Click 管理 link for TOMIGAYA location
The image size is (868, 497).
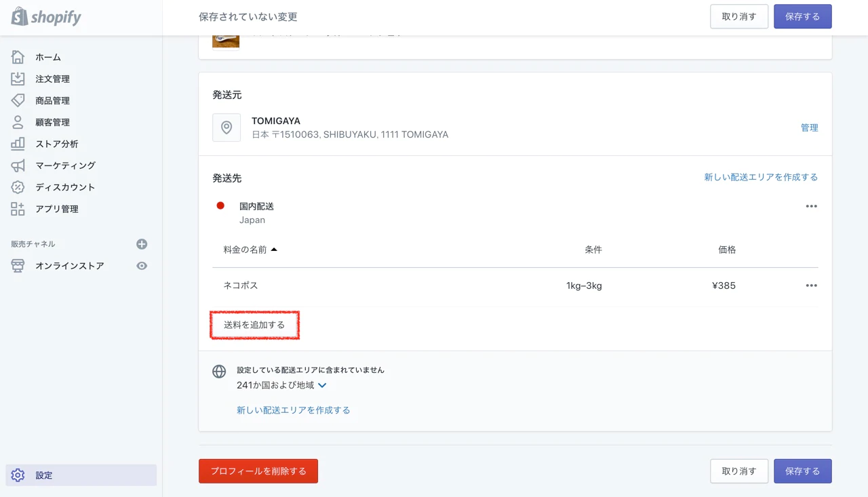(809, 127)
